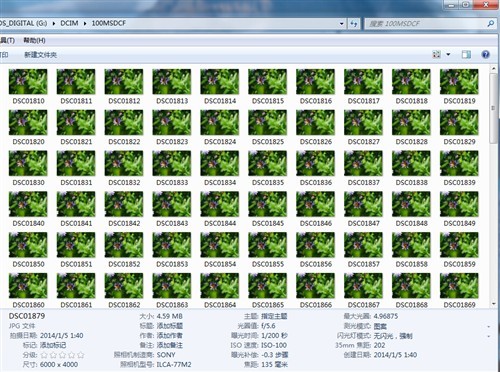The height and width of the screenshot is (372, 500).
Task: Click inside the 搜索 100MSDCF search field
Action: pyautogui.click(x=425, y=24)
